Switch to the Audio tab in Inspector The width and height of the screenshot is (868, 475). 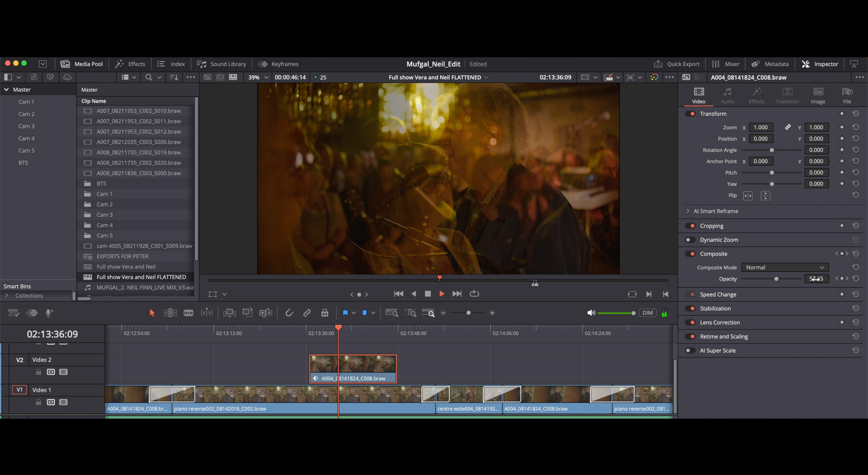tap(727, 95)
